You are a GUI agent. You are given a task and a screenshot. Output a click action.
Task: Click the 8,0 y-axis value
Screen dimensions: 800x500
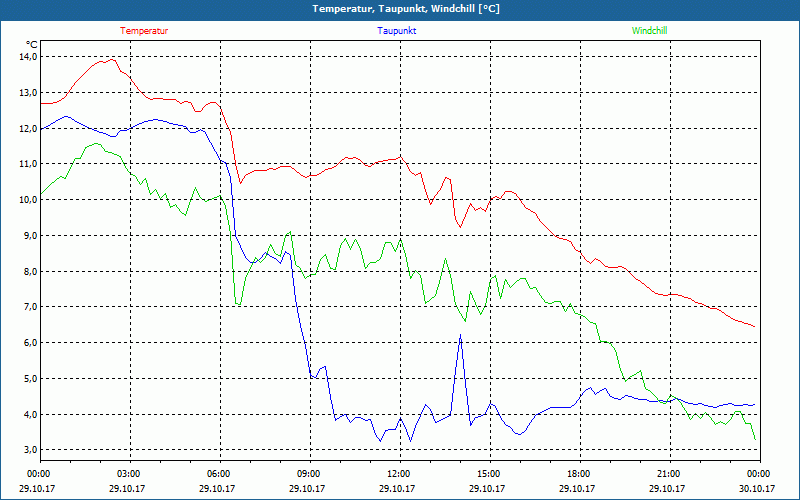31,271
